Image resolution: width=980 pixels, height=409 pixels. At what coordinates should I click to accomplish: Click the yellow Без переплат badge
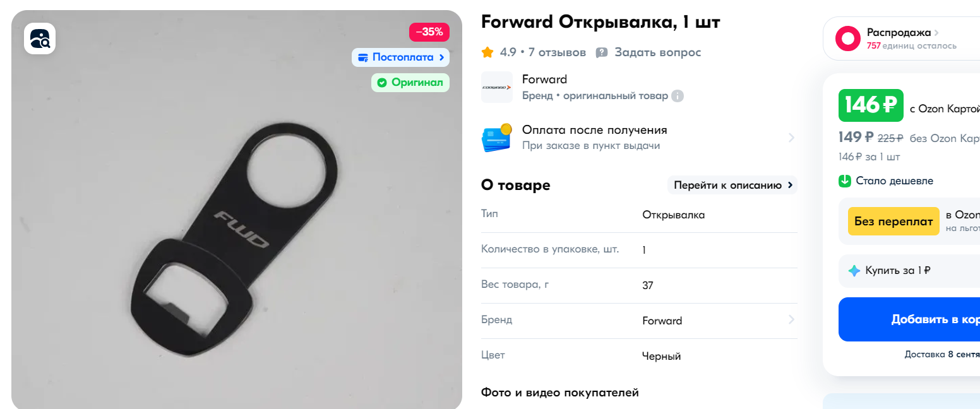click(893, 222)
